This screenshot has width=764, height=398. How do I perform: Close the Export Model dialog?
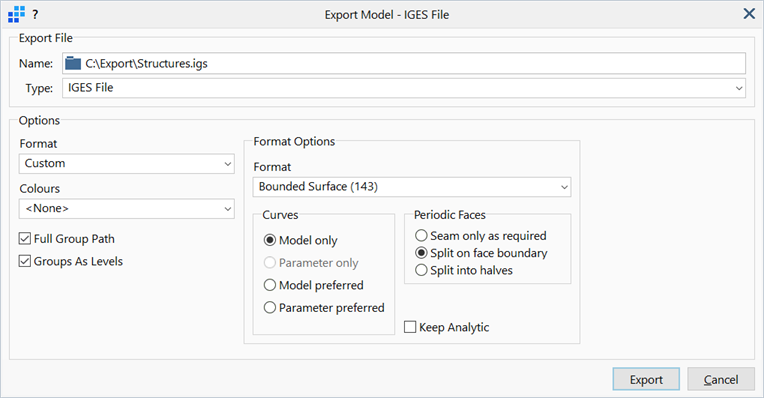(749, 14)
